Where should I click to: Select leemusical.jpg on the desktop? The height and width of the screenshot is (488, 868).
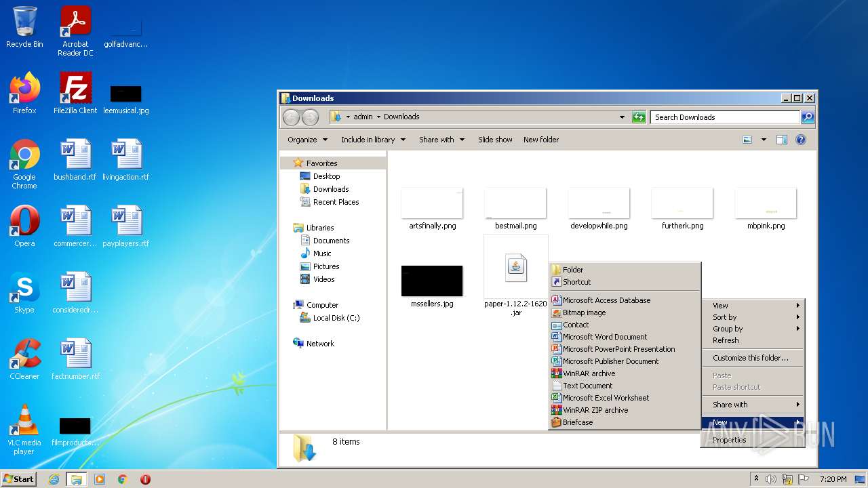tap(126, 99)
